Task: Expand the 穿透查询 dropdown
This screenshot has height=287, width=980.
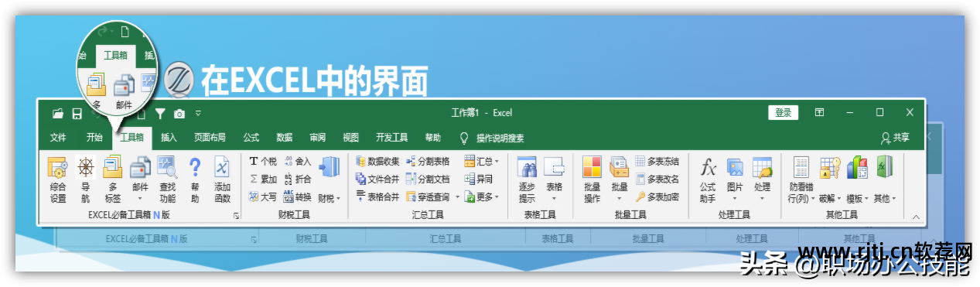Action: pos(457,197)
